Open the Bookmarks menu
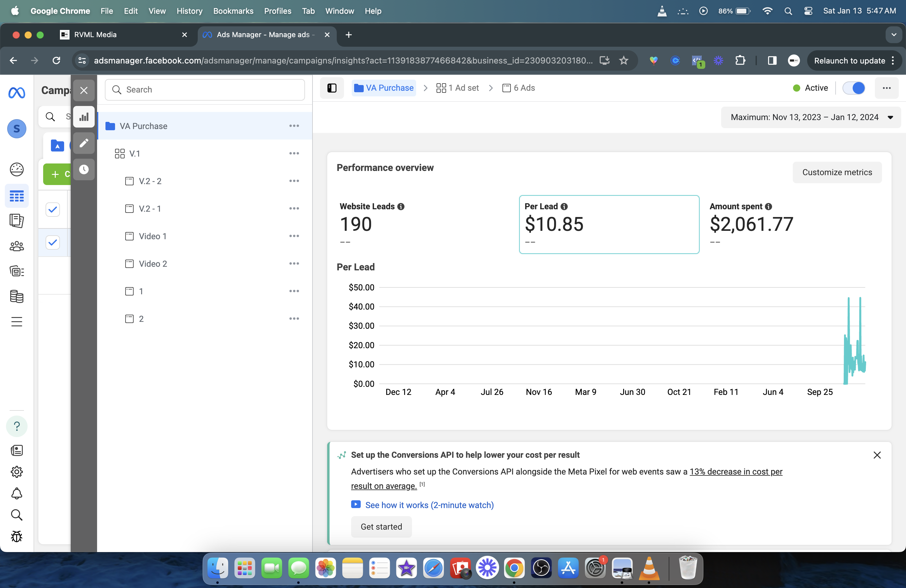906x588 pixels. [x=233, y=11]
